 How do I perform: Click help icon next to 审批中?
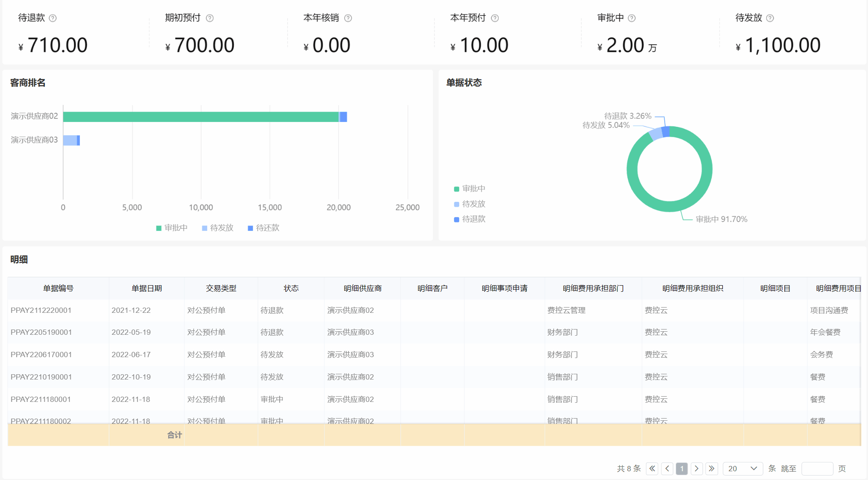coord(632,18)
